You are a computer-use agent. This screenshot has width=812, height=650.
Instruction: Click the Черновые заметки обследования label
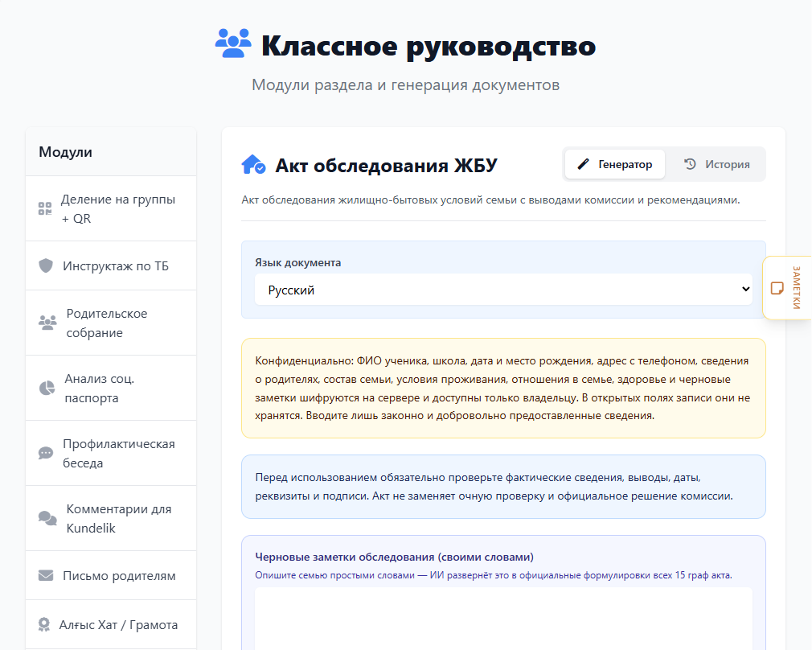(x=394, y=557)
